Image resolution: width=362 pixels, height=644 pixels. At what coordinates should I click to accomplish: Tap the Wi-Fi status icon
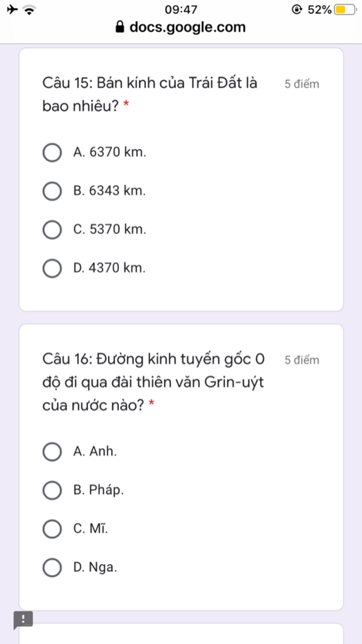click(30, 10)
